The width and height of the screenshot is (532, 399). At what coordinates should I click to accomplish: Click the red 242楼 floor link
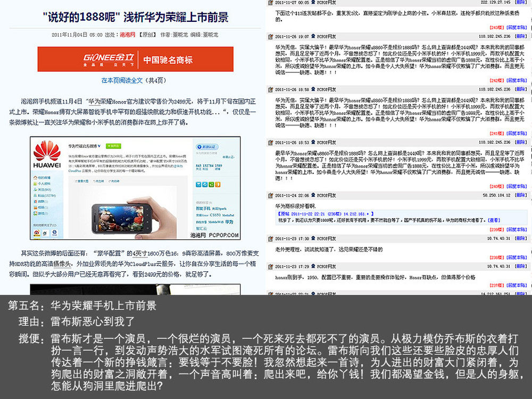tap(497, 80)
